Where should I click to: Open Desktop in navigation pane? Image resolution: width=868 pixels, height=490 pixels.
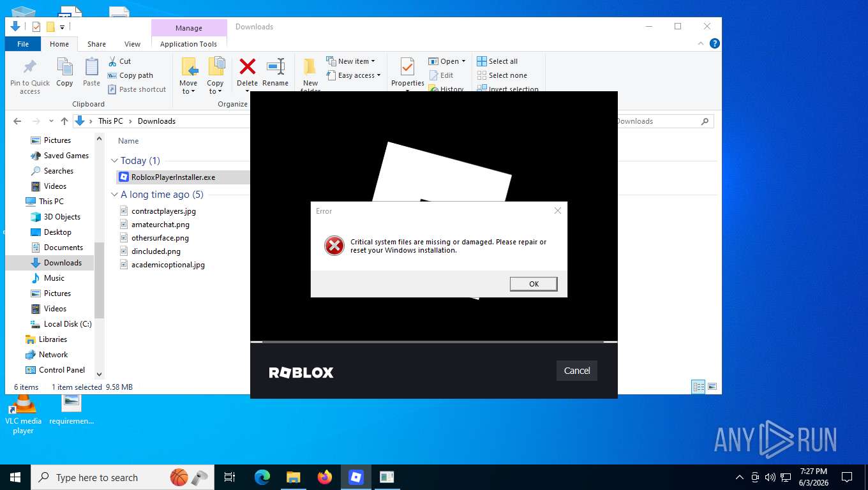pyautogui.click(x=57, y=232)
